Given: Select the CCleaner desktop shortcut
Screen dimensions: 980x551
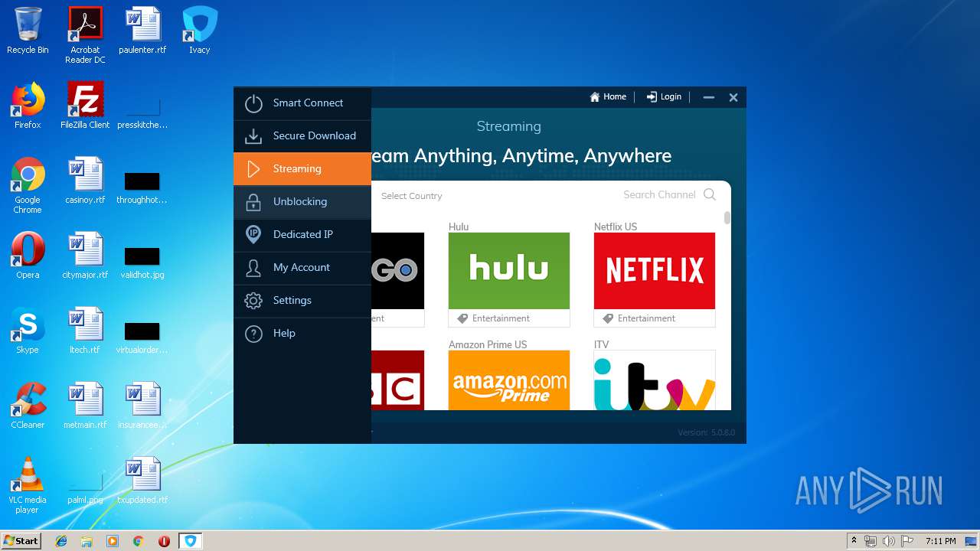Looking at the screenshot, I should [x=28, y=406].
